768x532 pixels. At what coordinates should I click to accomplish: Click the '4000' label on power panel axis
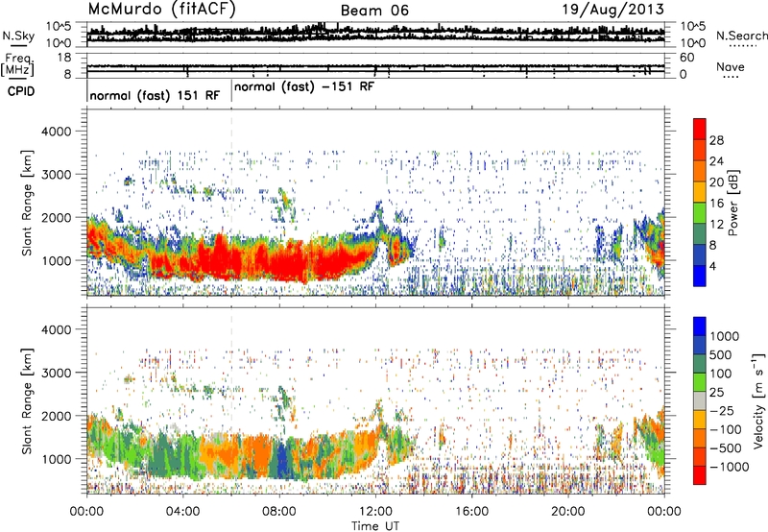pyautogui.click(x=56, y=132)
